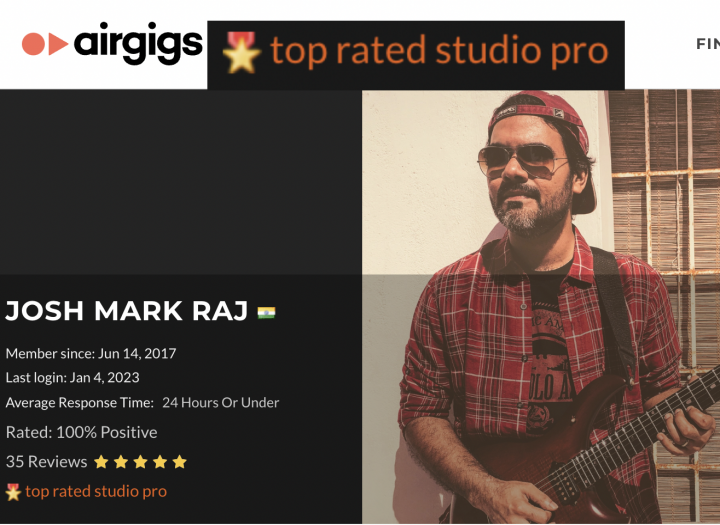Click the red play triangle in logo

coord(58,44)
